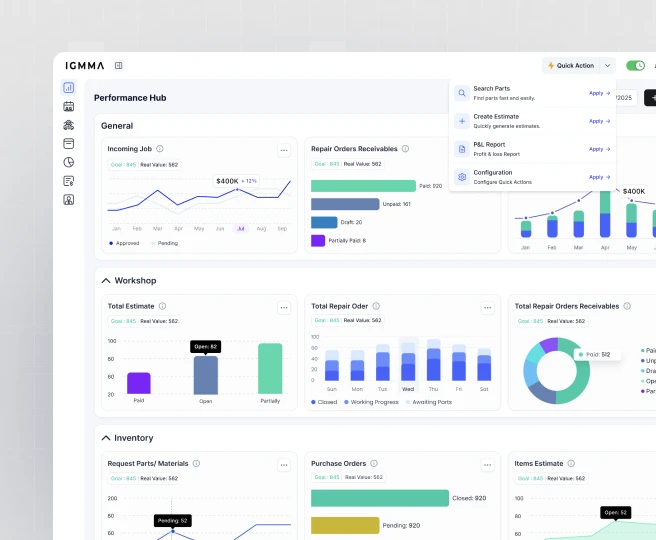Viewport: 656px width, 540px height.
Task: Open more options on Incoming Job card
Action: [284, 150]
